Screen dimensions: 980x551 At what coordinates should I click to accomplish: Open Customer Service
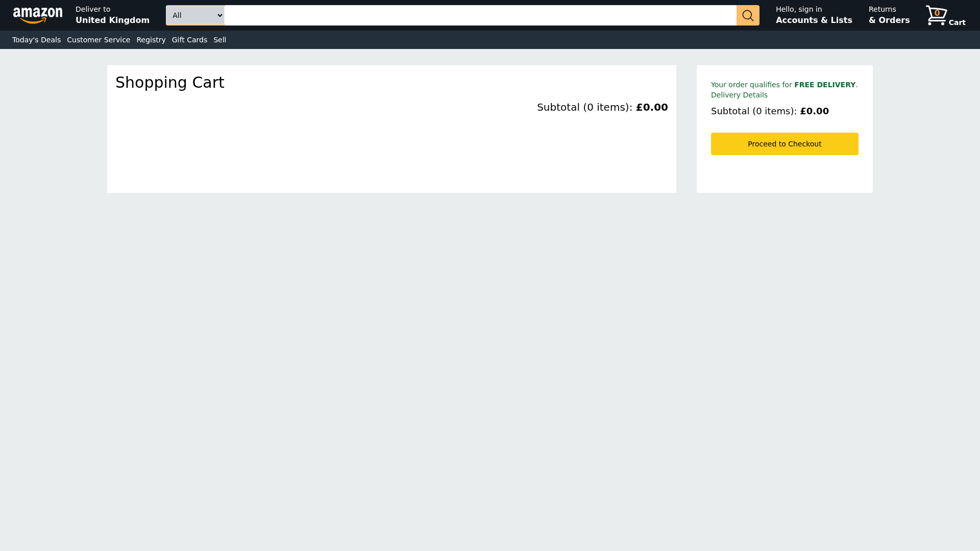click(99, 39)
